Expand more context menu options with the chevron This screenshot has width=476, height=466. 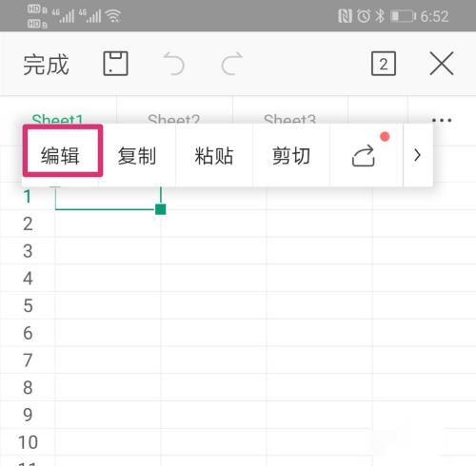point(417,155)
